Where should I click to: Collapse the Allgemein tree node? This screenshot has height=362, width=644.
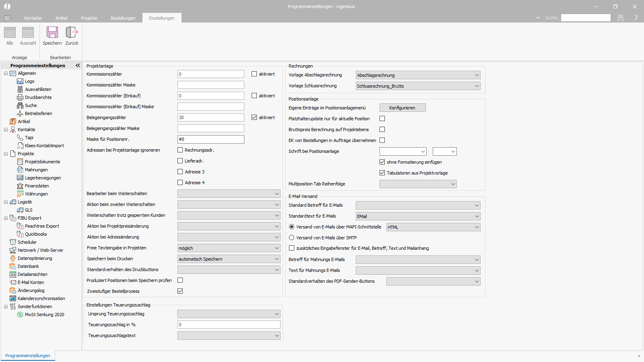click(6, 73)
